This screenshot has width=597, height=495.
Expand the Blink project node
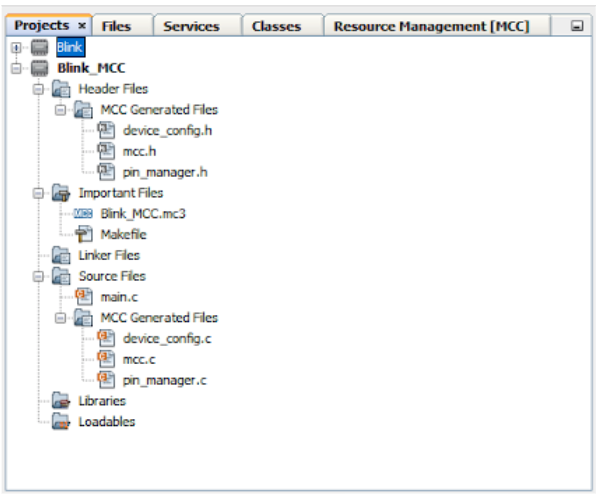pyautogui.click(x=16, y=48)
